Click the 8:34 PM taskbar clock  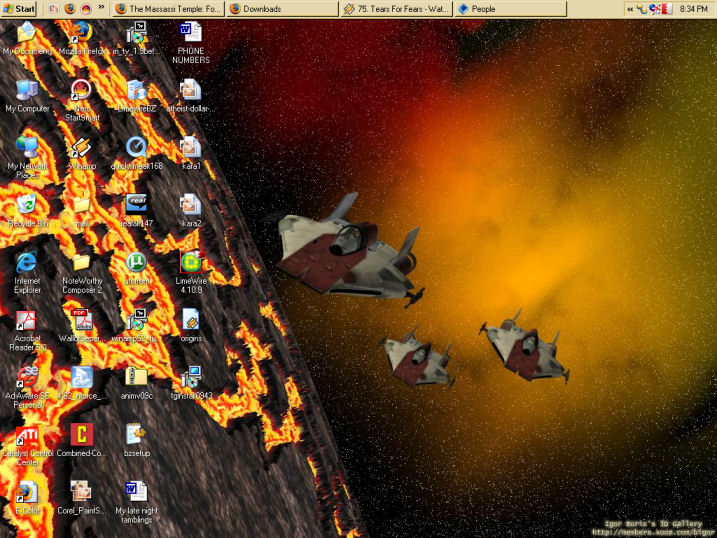694,9
